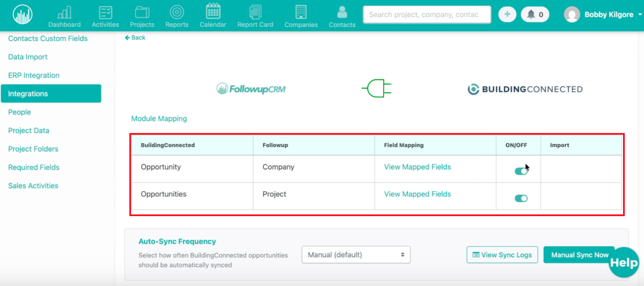
Task: Click the View Sync Logs button
Action: (502, 255)
